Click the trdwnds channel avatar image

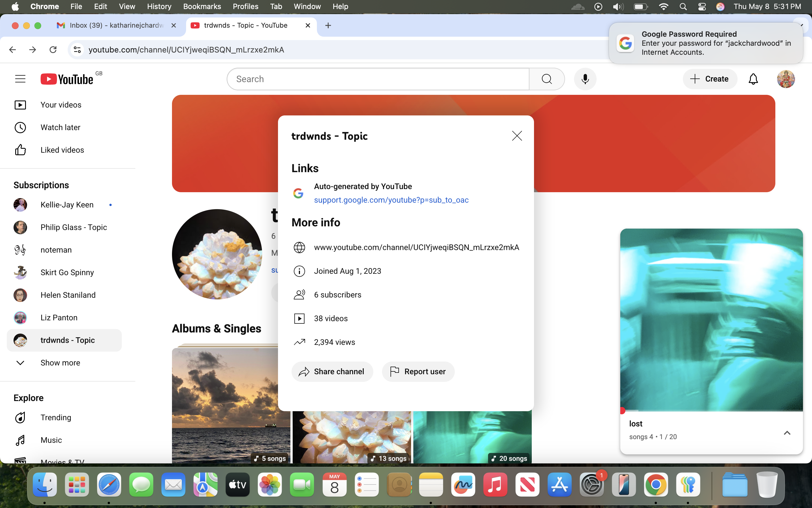pyautogui.click(x=217, y=254)
